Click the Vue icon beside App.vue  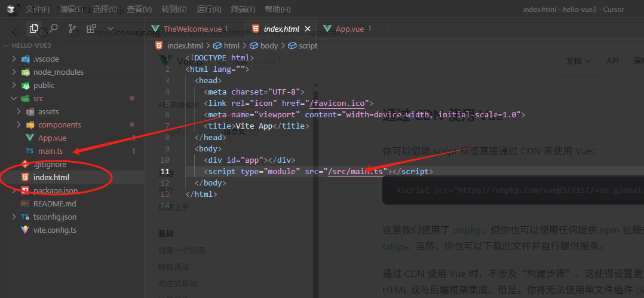point(30,138)
